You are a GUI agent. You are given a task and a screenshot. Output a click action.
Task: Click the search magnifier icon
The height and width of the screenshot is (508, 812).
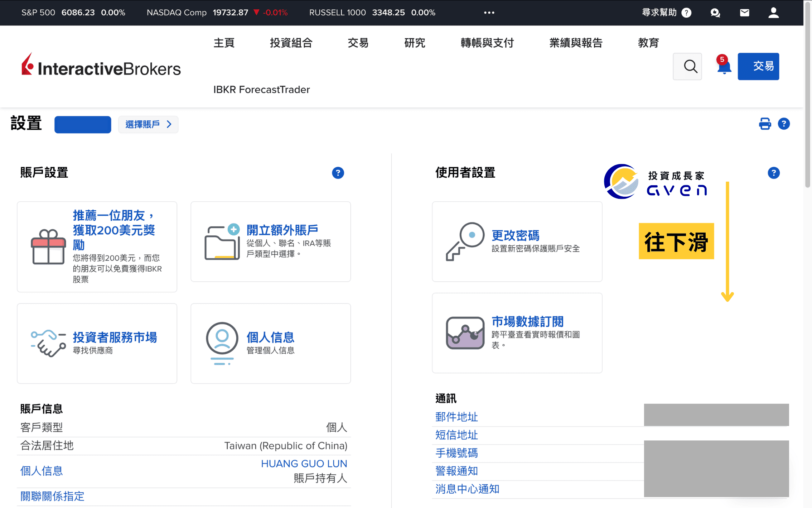coord(687,67)
